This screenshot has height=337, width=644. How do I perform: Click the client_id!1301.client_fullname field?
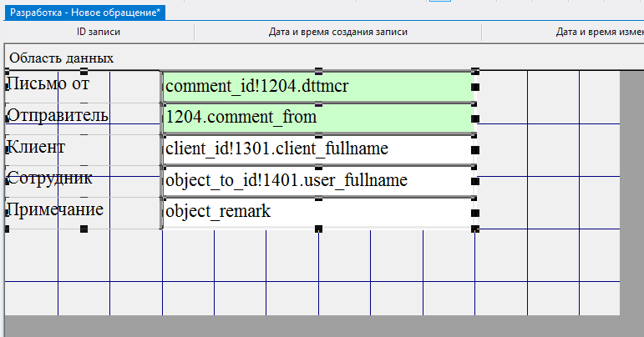point(317,149)
